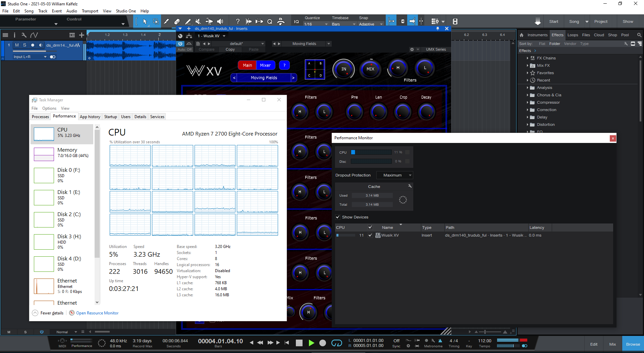
Task: Click the Stop button in transport
Action: tap(299, 343)
